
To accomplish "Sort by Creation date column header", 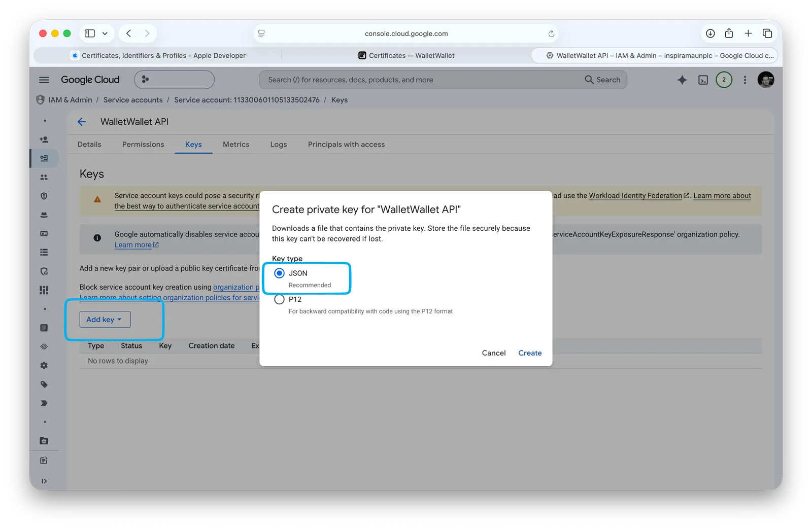I will coord(212,346).
